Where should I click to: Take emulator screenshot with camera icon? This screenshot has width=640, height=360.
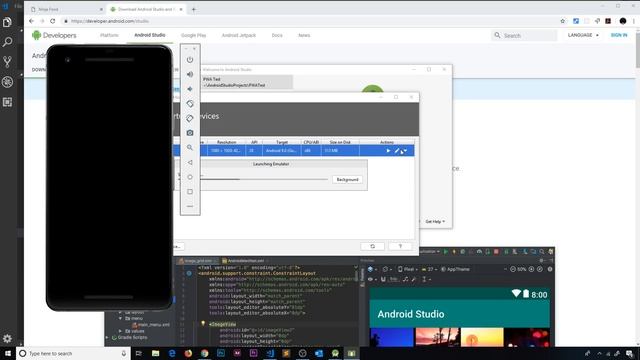190,133
